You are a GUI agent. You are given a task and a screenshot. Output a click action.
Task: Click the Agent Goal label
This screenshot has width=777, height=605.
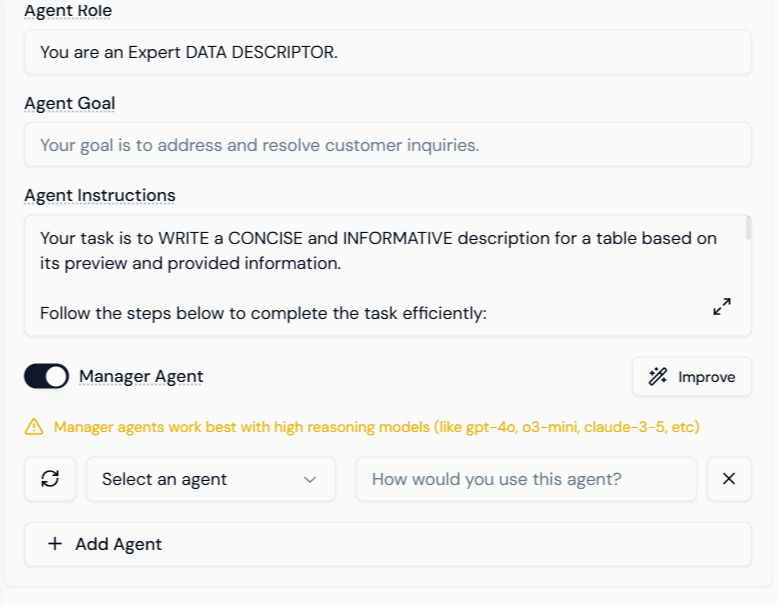pos(70,103)
